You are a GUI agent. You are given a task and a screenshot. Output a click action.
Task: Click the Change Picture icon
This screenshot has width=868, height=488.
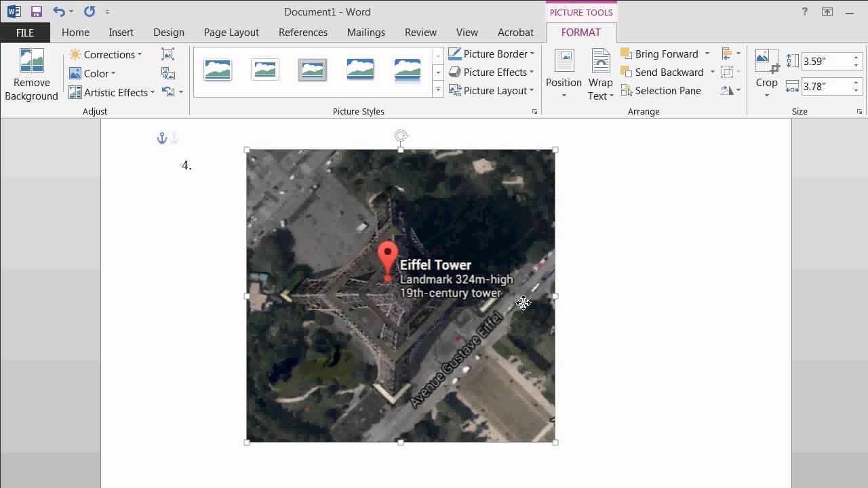click(167, 73)
